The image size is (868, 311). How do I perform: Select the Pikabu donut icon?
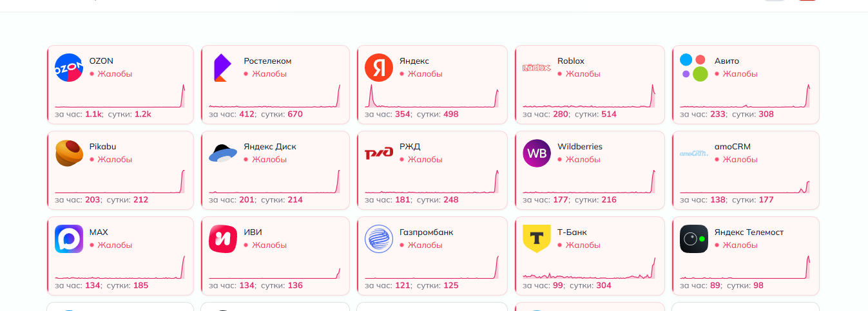click(69, 153)
